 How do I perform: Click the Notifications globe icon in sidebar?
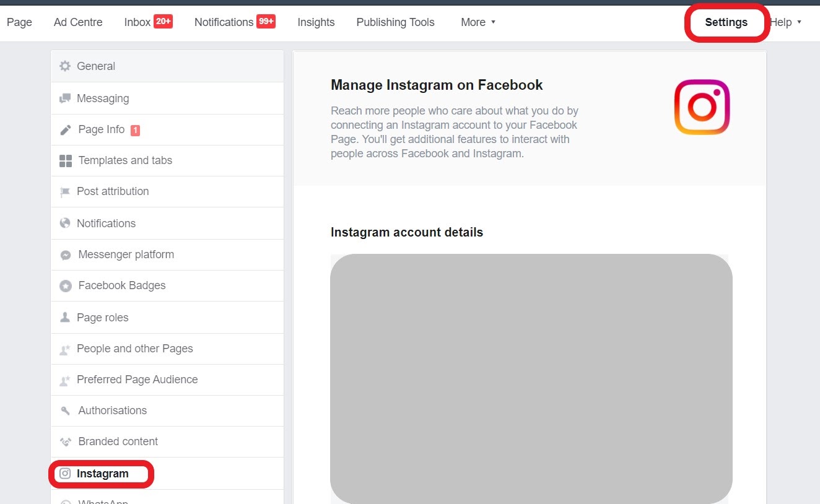pos(65,223)
